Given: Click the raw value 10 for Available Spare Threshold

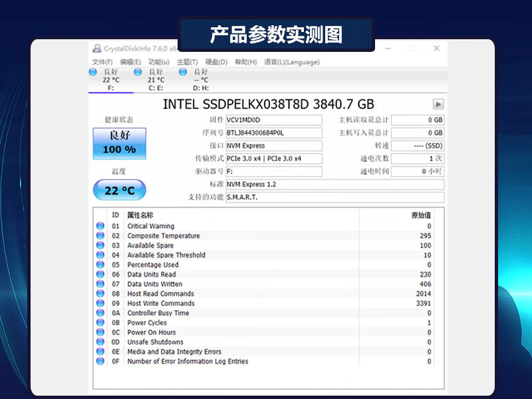Looking at the screenshot, I should [x=428, y=255].
